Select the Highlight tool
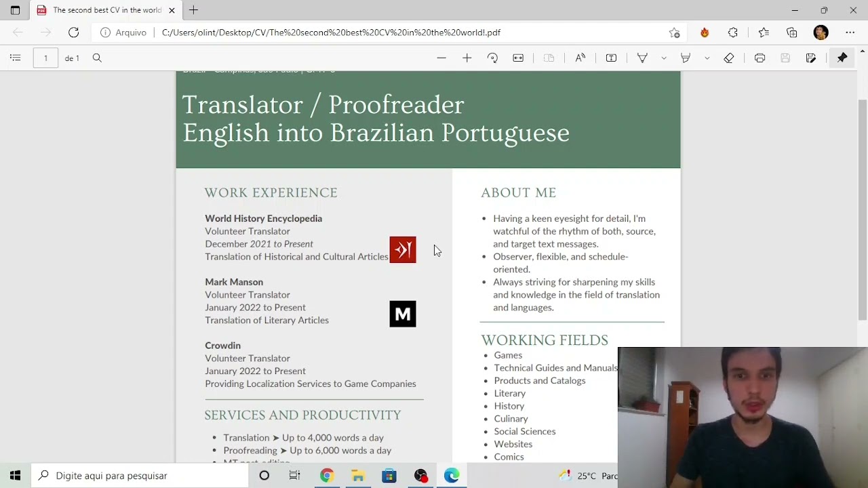868x488 pixels. tap(686, 58)
